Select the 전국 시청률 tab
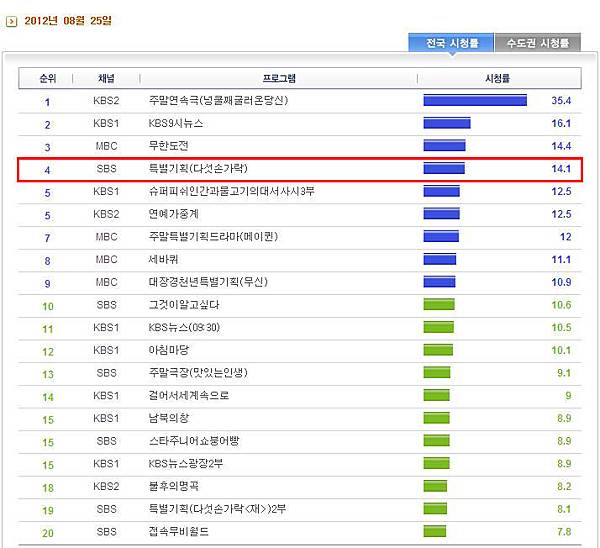Screen dimensions: 600x548 452,42
